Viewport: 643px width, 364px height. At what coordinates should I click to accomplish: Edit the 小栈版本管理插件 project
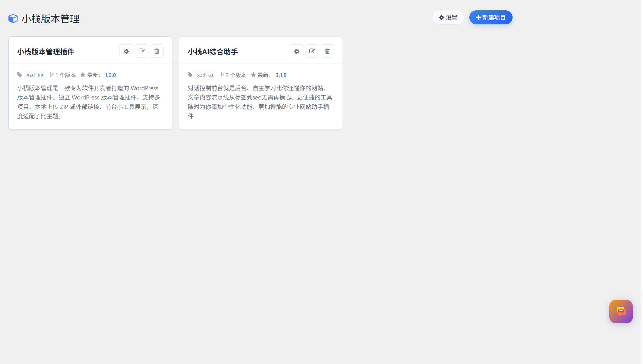pyautogui.click(x=142, y=51)
